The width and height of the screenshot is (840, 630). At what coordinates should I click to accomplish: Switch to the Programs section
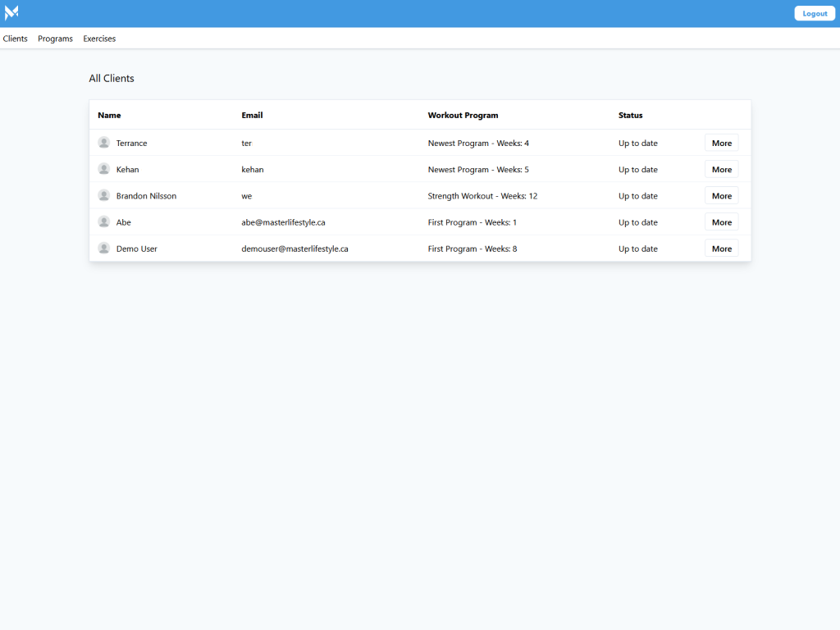click(x=55, y=39)
